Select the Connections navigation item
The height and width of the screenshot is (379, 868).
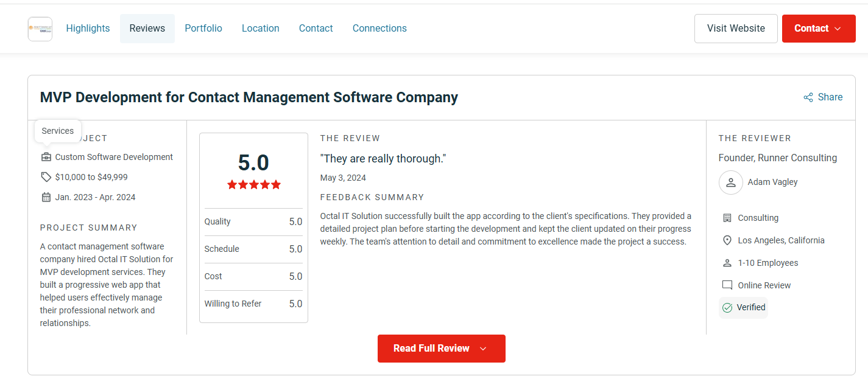(379, 28)
